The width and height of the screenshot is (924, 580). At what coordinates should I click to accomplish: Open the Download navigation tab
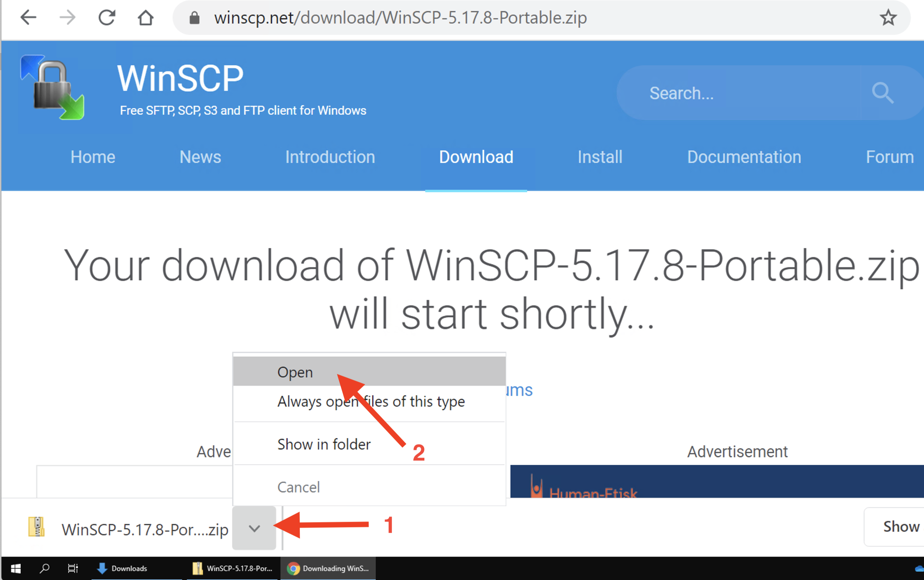pyautogui.click(x=476, y=157)
